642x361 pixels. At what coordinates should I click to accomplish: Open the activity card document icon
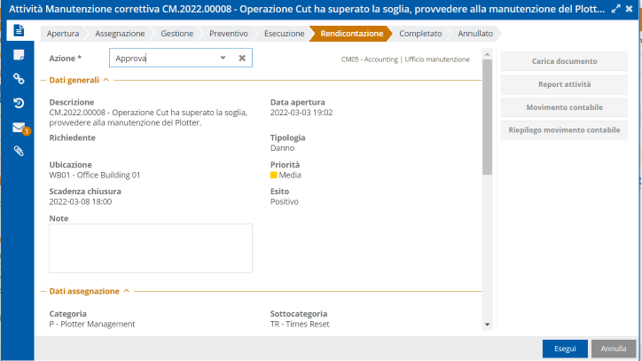pyautogui.click(x=18, y=30)
